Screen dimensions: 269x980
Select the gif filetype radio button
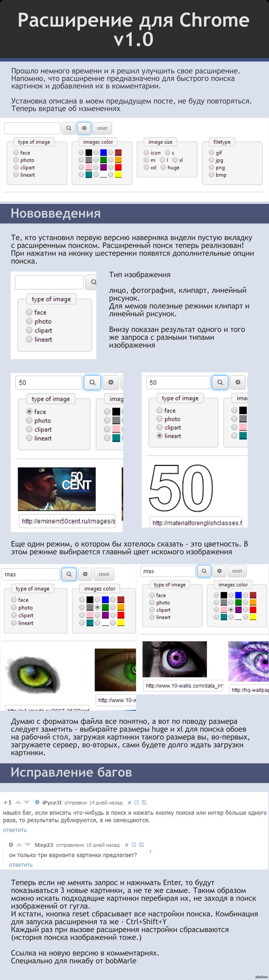[x=211, y=153]
